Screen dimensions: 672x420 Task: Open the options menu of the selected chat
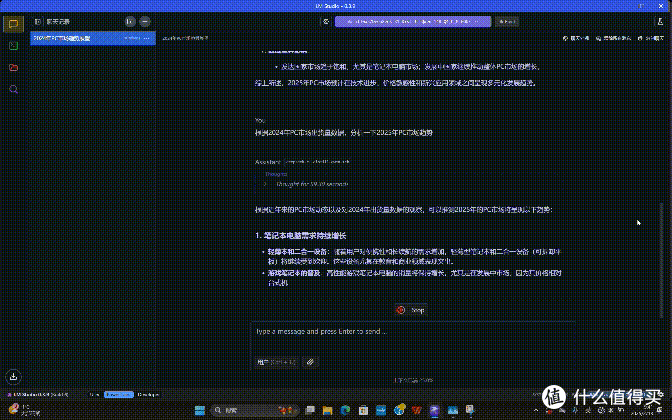(x=147, y=38)
